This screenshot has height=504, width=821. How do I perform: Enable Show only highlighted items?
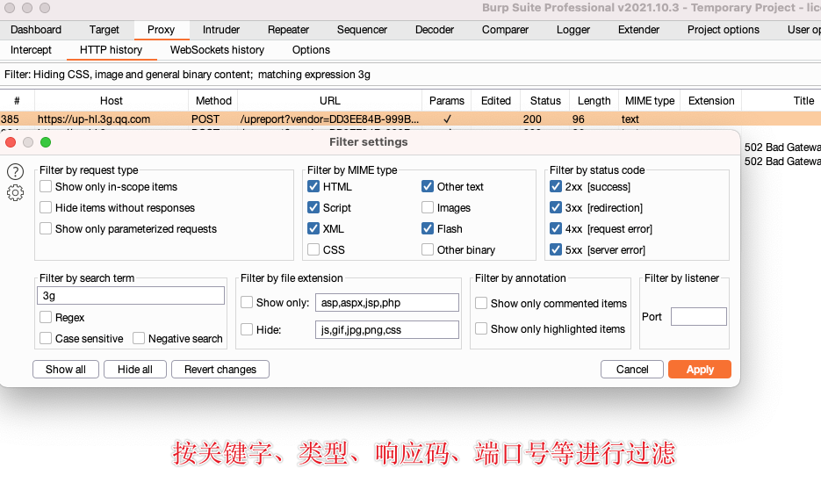point(481,328)
